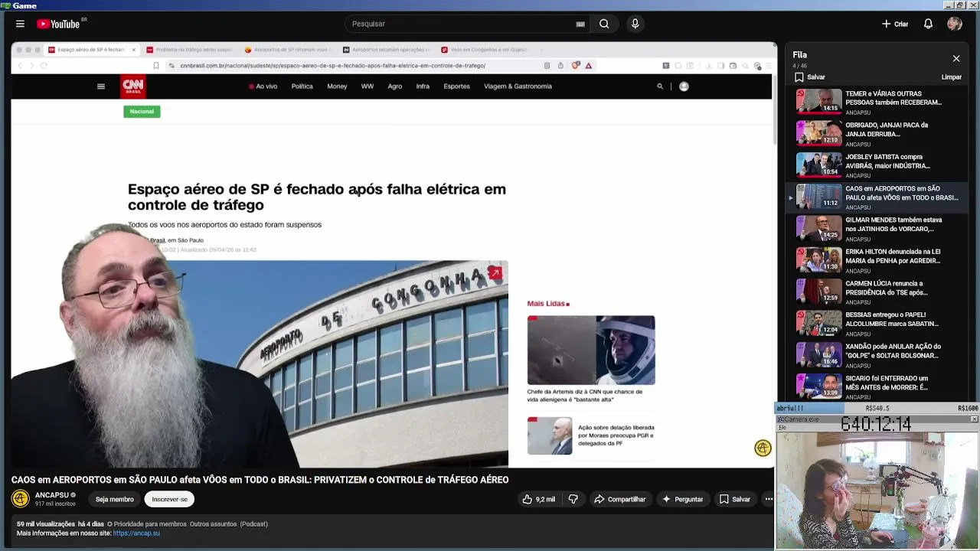Join channel via Seja membro
This screenshot has height=551, width=980.
114,499
